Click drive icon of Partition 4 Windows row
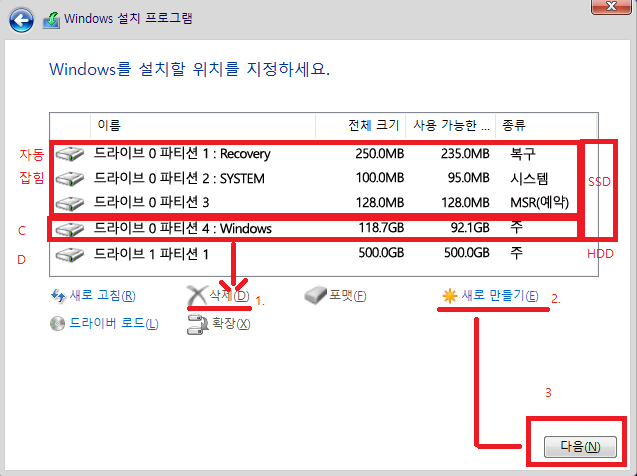 [x=70, y=229]
